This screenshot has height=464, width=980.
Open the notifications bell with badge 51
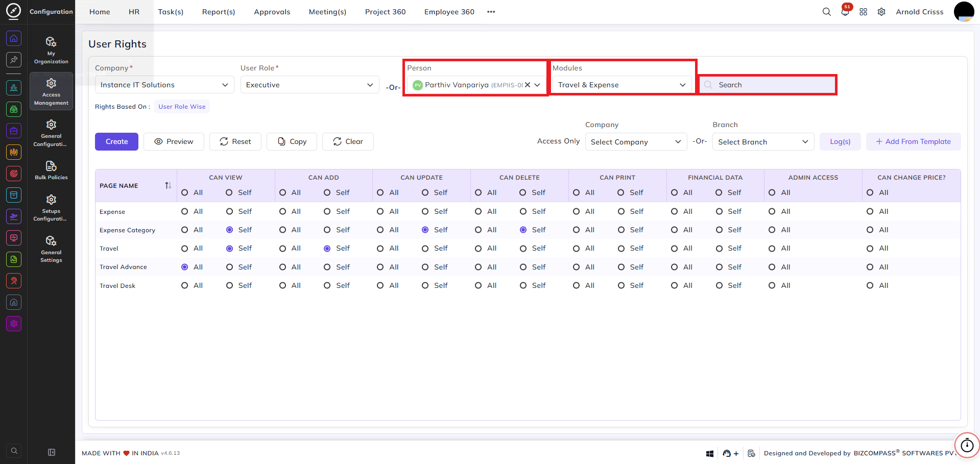[x=845, y=12]
